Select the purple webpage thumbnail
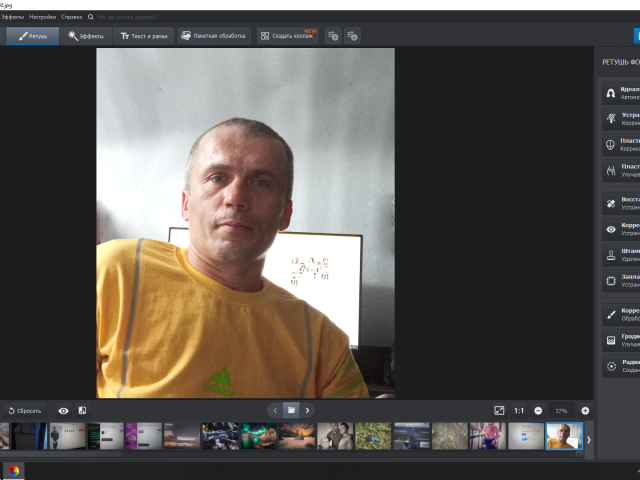The image size is (640, 480). pos(144,436)
